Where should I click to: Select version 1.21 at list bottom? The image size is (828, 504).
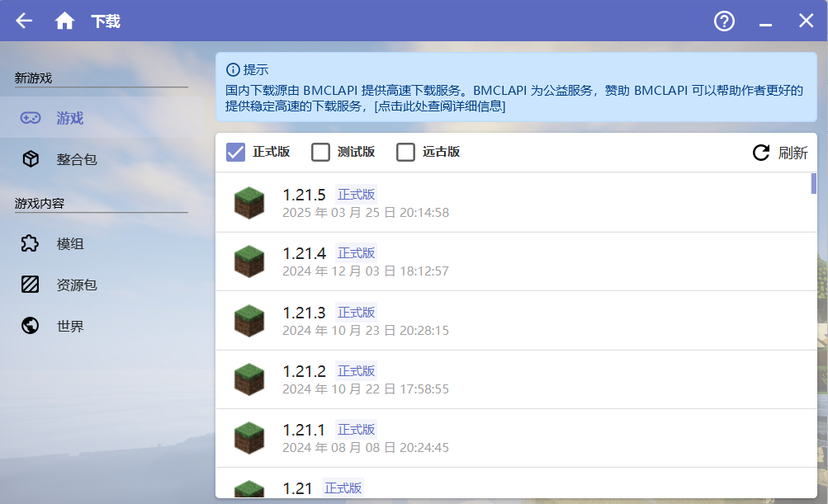[x=516, y=483]
